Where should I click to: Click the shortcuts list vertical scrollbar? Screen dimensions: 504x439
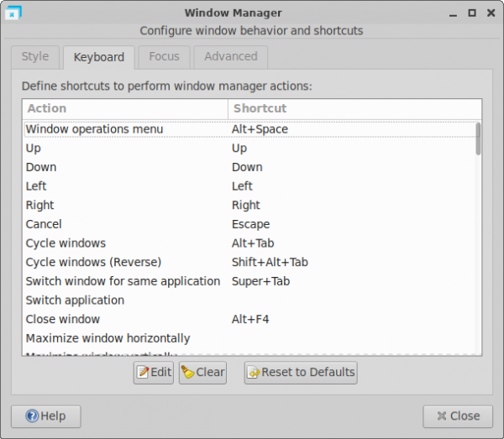click(x=478, y=139)
